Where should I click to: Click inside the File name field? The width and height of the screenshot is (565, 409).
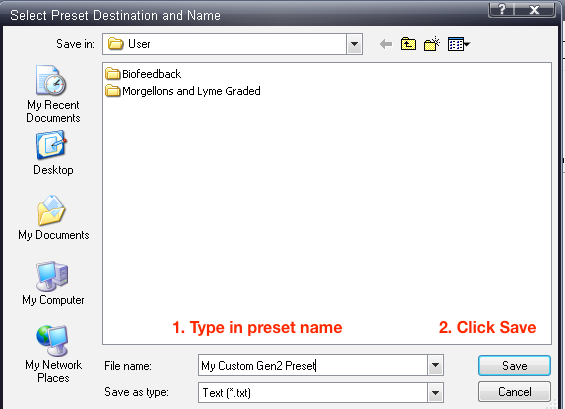(x=313, y=365)
